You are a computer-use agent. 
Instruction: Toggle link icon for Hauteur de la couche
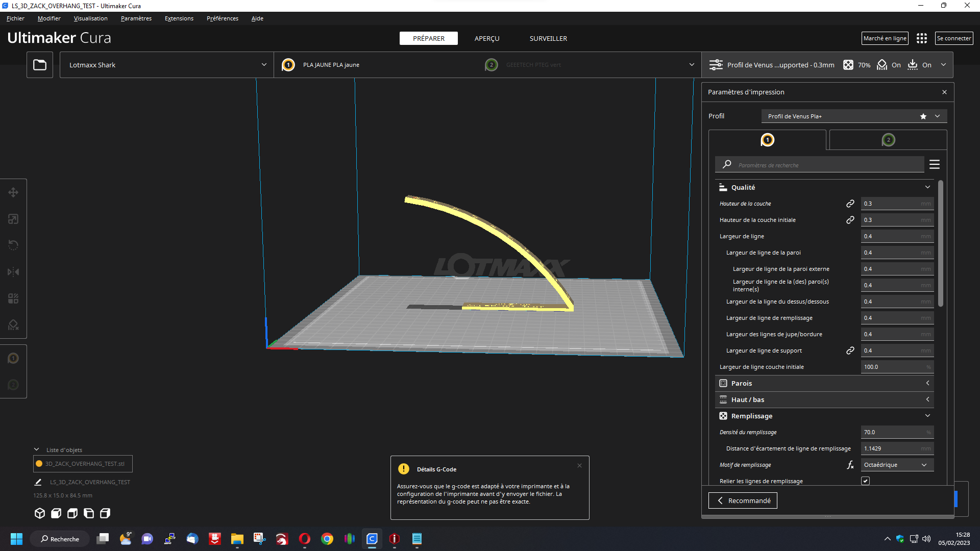point(850,204)
